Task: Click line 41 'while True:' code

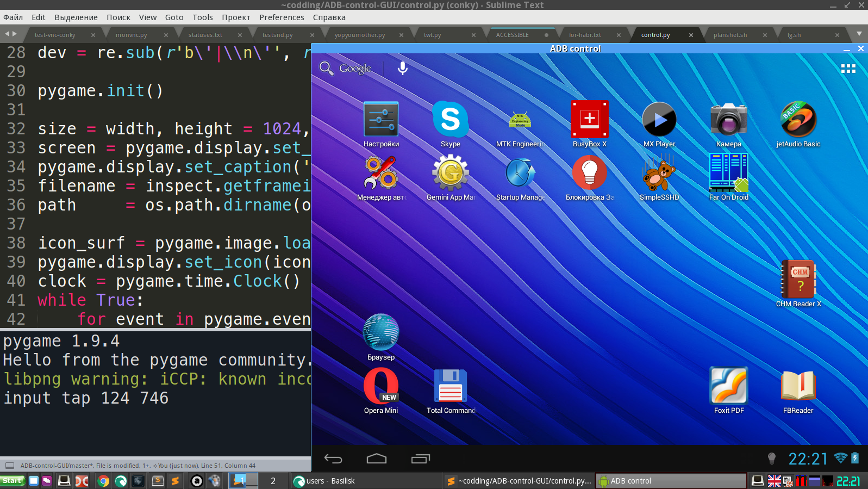Action: [91, 300]
